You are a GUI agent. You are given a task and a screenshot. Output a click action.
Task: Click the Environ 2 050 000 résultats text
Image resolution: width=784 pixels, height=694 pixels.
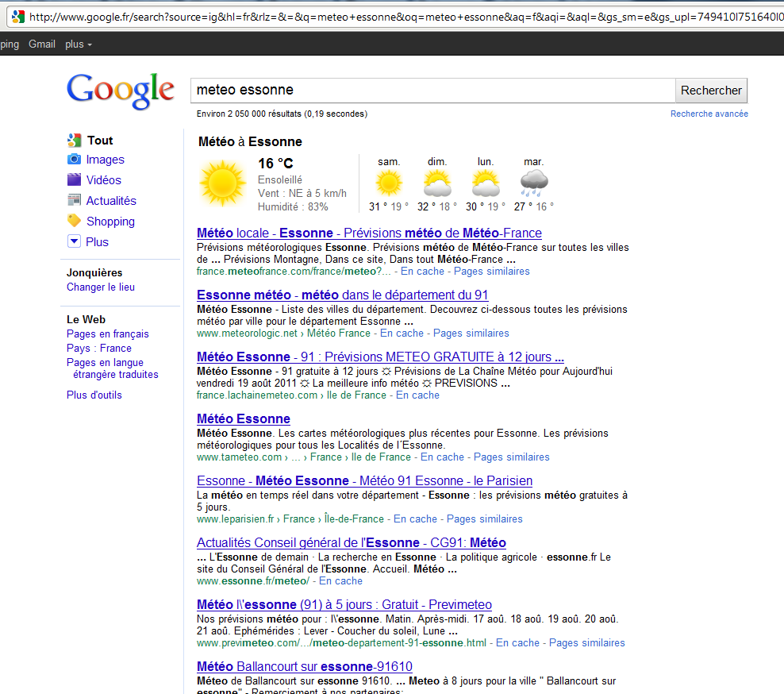tap(282, 114)
